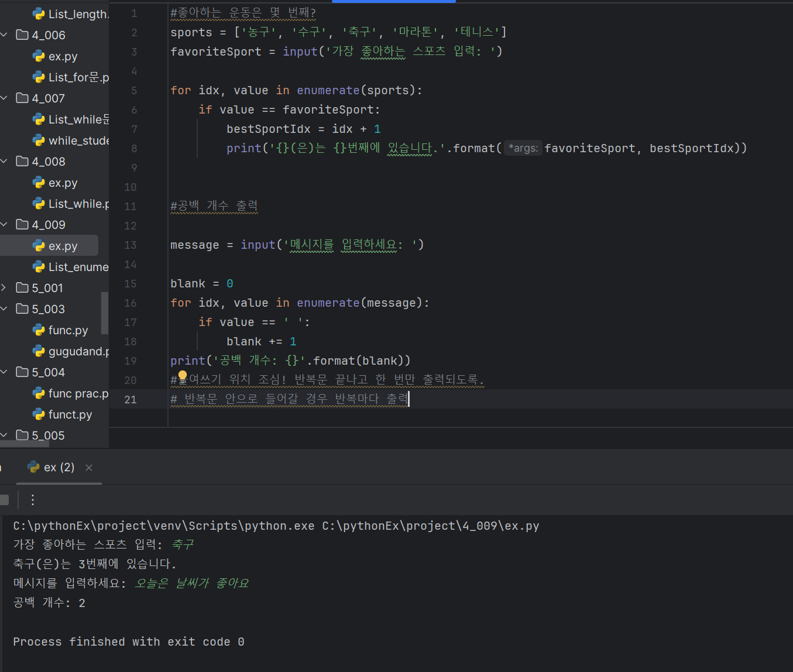Close the 'ex (2)' run tab

(89, 467)
